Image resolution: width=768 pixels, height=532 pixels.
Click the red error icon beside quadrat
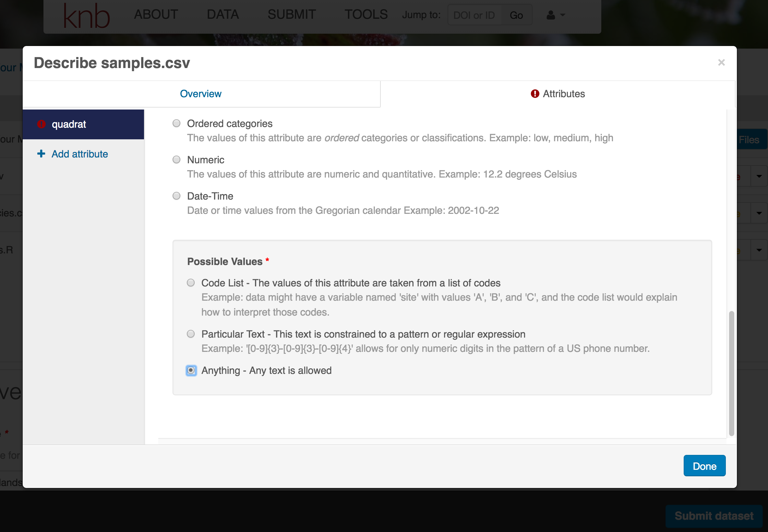42,124
